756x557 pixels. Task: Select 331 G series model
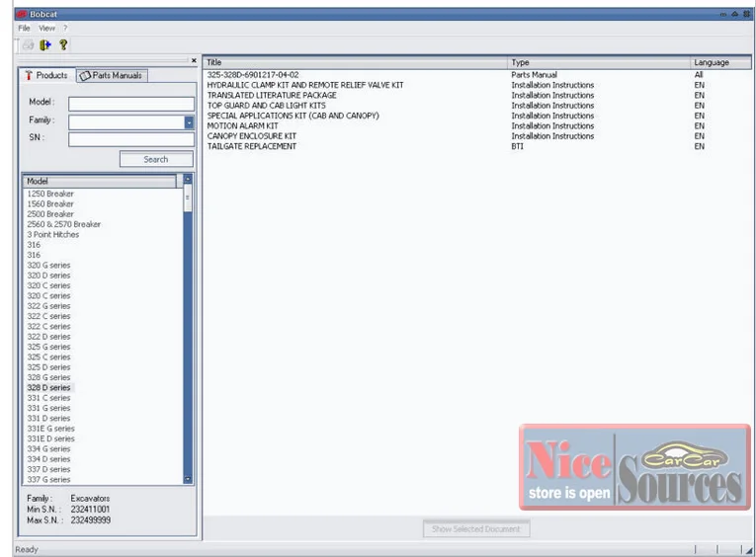(x=48, y=408)
